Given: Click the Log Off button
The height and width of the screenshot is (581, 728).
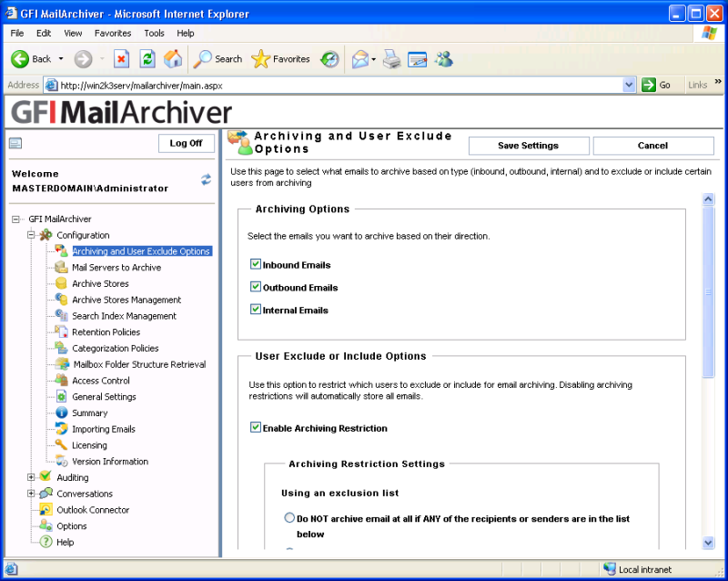Looking at the screenshot, I should point(187,143).
